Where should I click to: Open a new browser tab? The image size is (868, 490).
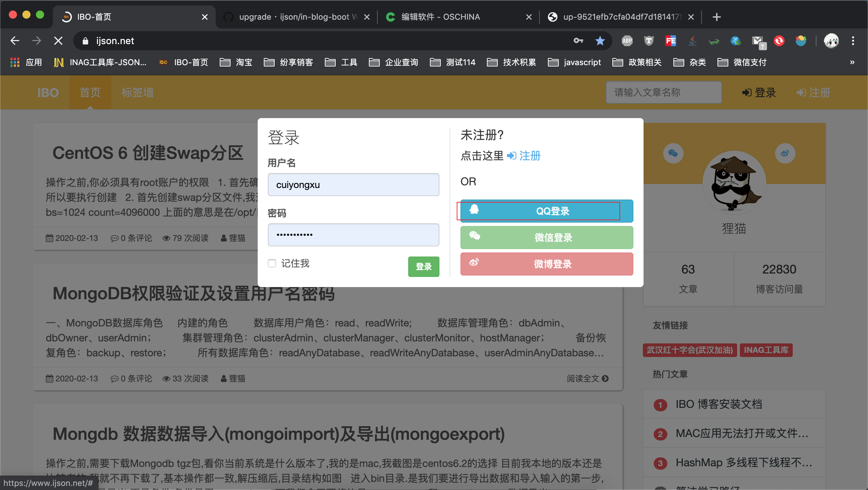point(717,17)
